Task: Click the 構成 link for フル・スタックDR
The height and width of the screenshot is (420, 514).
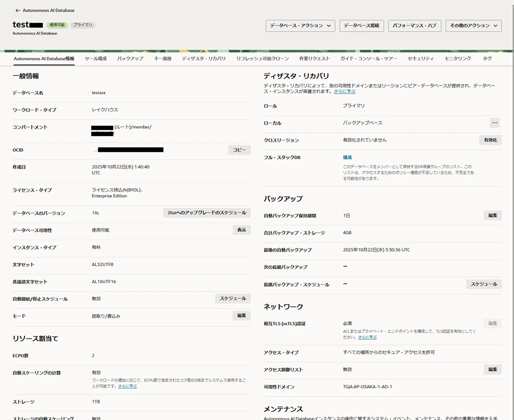Action: click(x=347, y=157)
